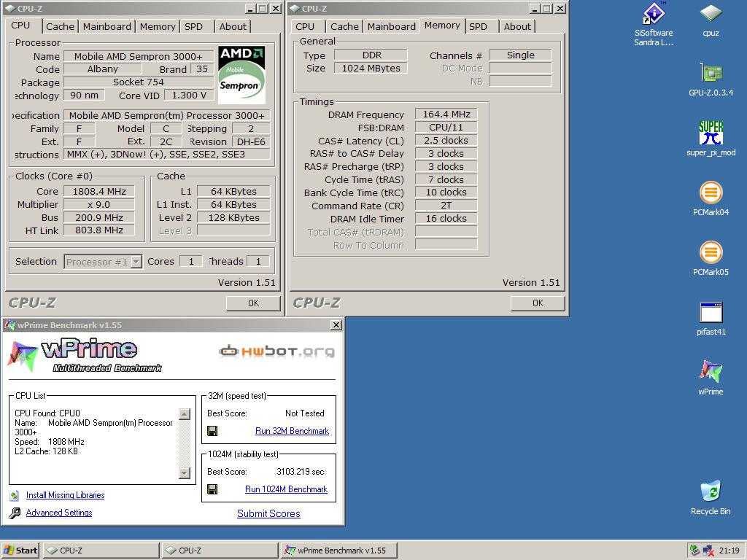Open the cpuz desktop icon
The height and width of the screenshot is (560, 747).
click(711, 20)
